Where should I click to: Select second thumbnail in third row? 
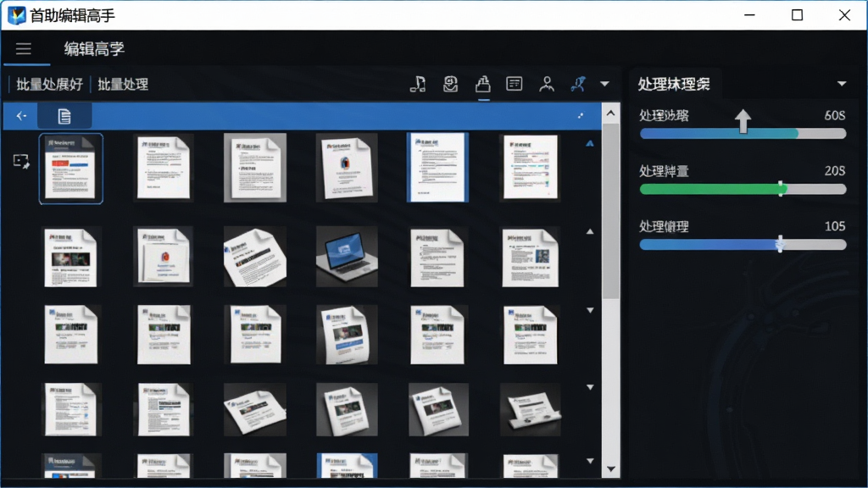pyautogui.click(x=164, y=334)
